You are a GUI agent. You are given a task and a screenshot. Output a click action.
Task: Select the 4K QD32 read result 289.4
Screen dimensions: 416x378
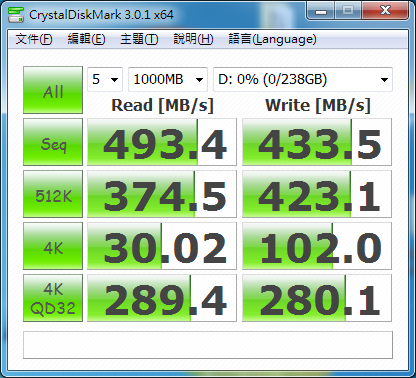162,298
